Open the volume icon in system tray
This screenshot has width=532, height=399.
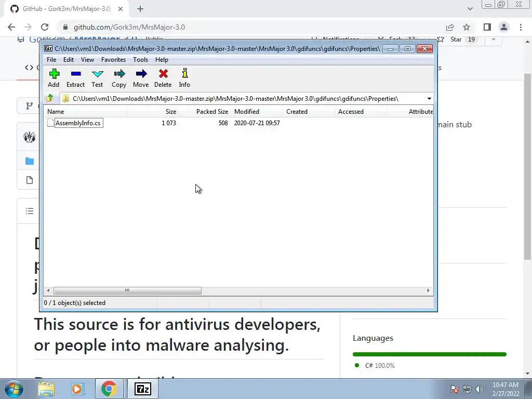coord(480,389)
